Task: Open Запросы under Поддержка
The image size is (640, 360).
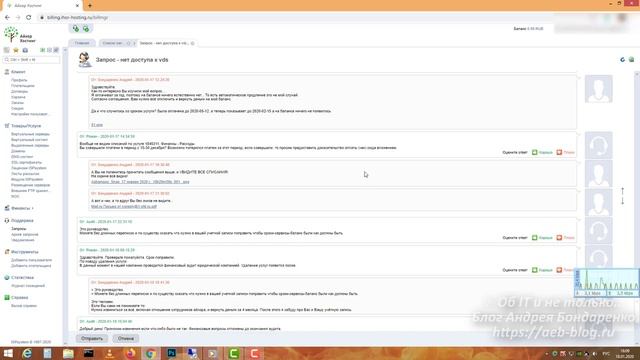Action: tap(19, 229)
